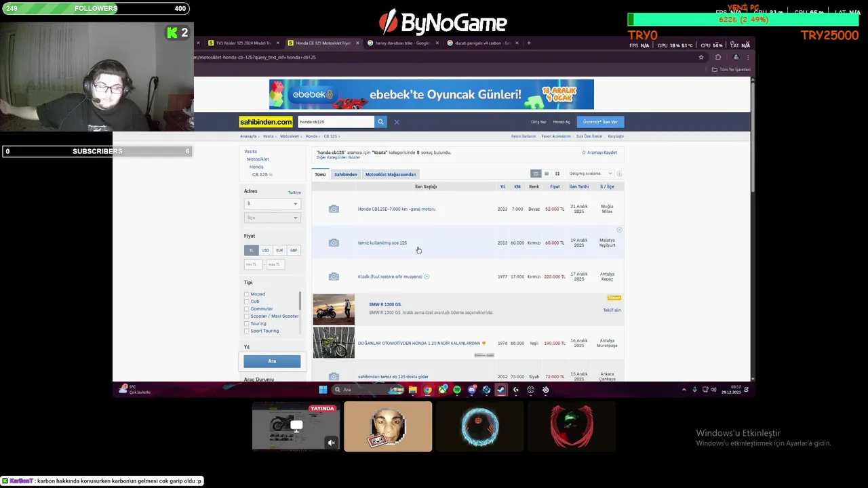This screenshot has width=868, height=488.
Task: Click the max TL price field
Action: click(275, 264)
